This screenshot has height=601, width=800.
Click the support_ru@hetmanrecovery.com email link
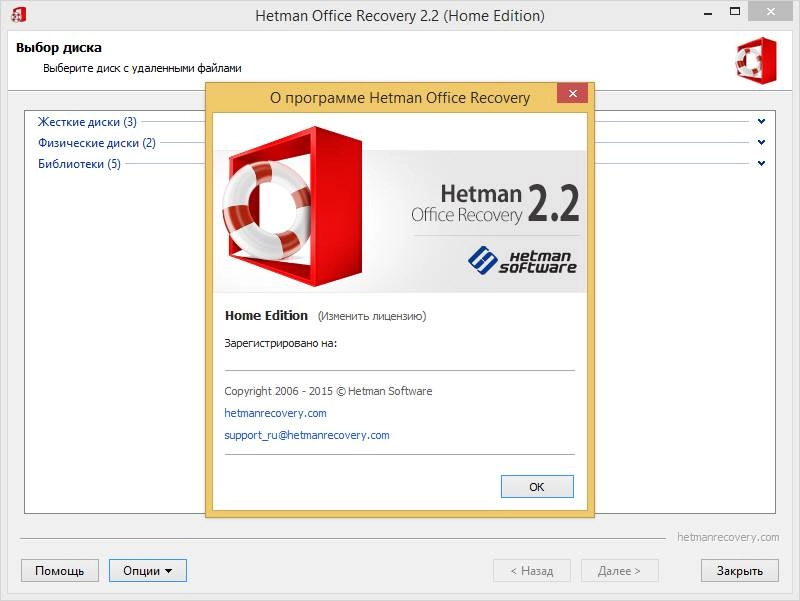[307, 435]
